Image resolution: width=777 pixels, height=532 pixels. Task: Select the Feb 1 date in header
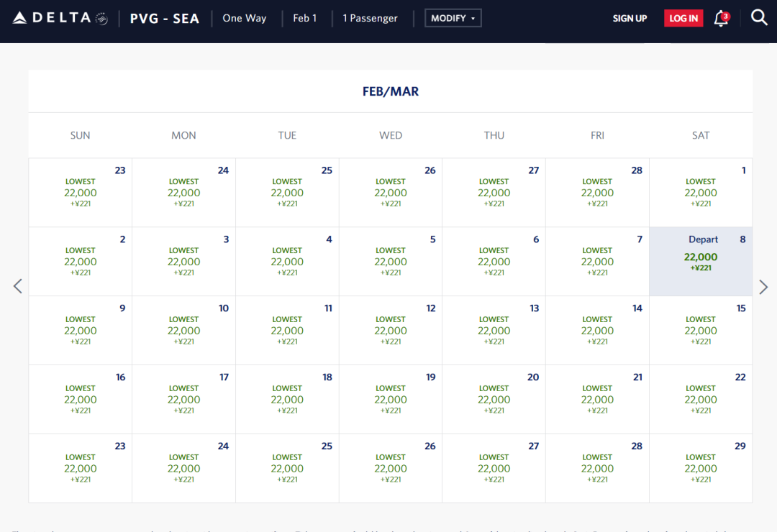305,18
